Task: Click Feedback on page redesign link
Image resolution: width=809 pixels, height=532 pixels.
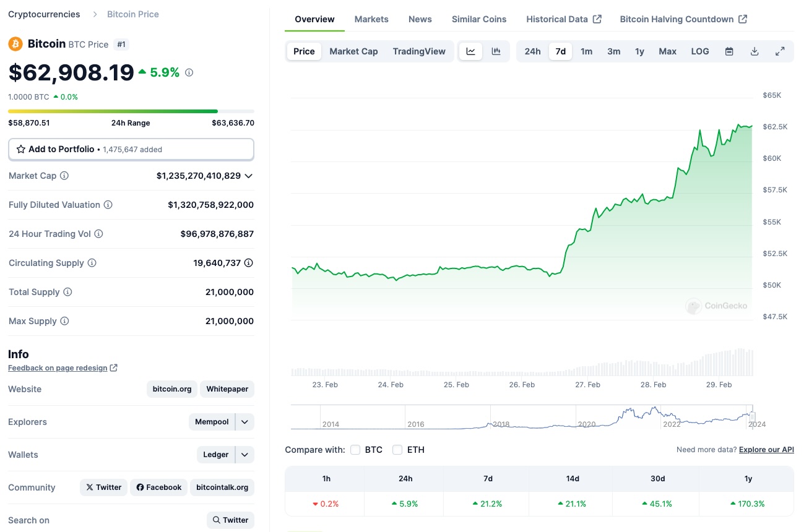Action: [x=63, y=367]
